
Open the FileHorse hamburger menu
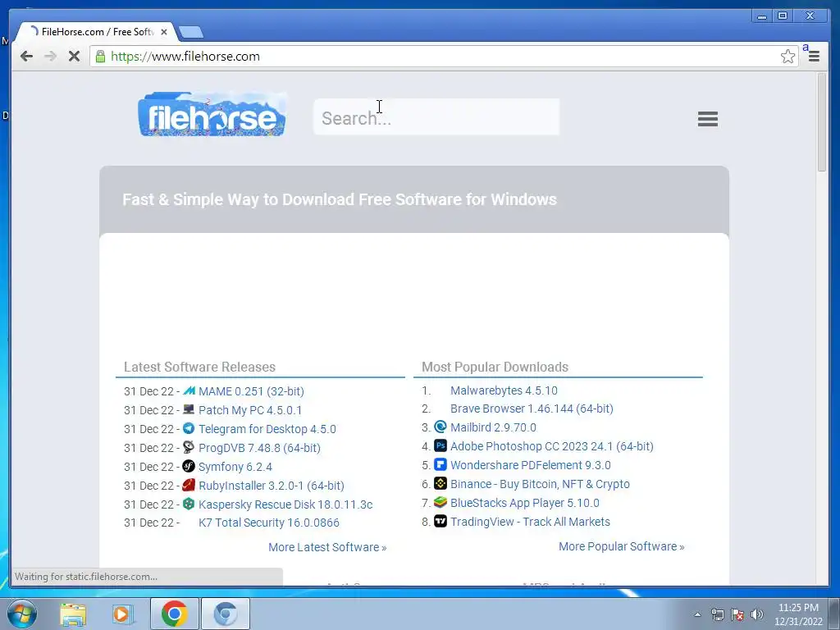[708, 119]
